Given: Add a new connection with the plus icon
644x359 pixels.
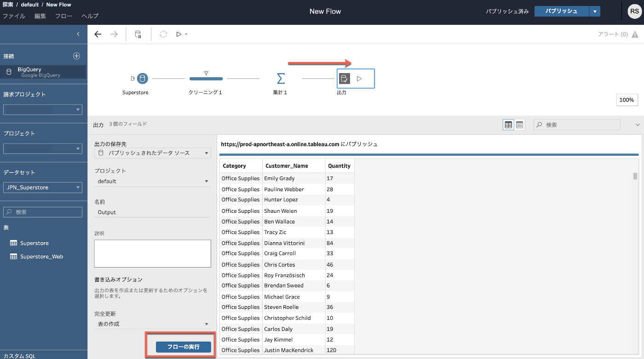Looking at the screenshot, I should coord(76,56).
